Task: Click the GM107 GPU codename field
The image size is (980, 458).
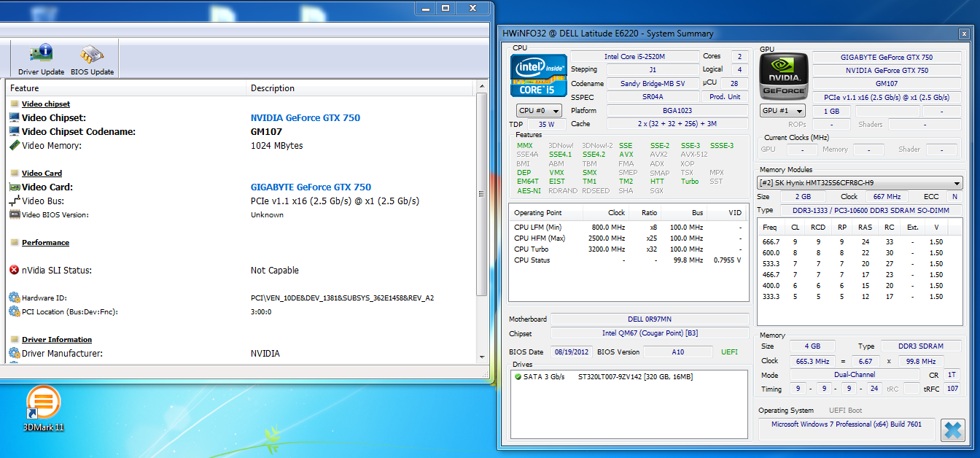Action: [x=887, y=83]
